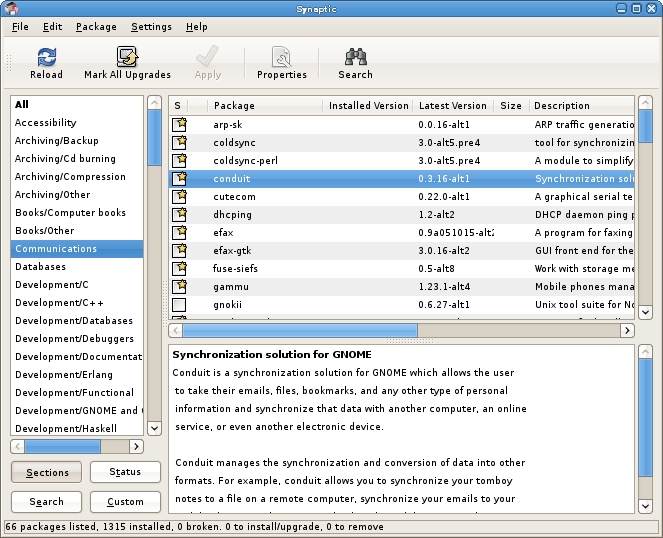663x538 pixels.
Task: Click the status icon for gammu
Action: [x=179, y=287]
